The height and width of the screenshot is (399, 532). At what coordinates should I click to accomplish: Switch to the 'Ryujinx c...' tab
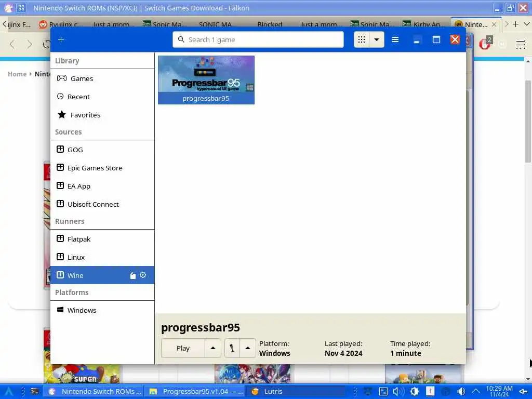(x=61, y=24)
